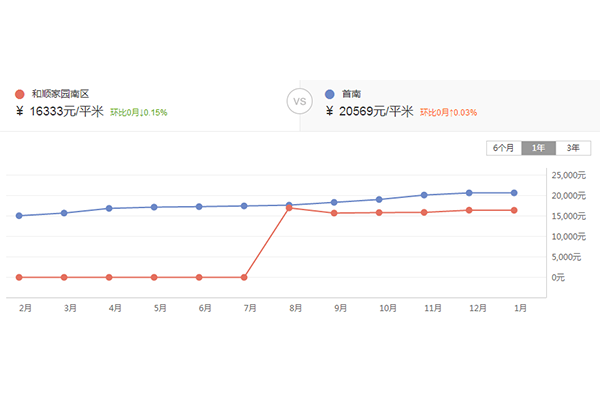Select blue line data point at 11月
The height and width of the screenshot is (400, 600).
coord(424,195)
